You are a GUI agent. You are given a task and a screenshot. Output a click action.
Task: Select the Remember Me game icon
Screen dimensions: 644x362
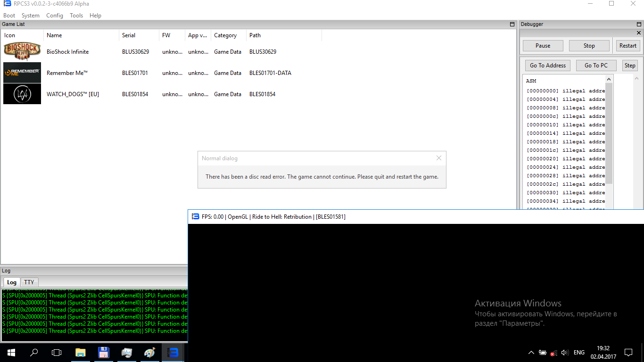(x=22, y=73)
